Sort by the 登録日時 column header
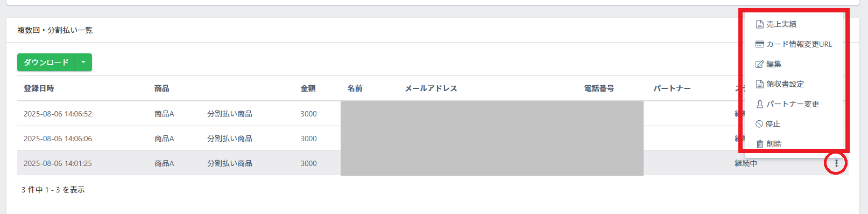The height and width of the screenshot is (214, 868). click(x=39, y=88)
